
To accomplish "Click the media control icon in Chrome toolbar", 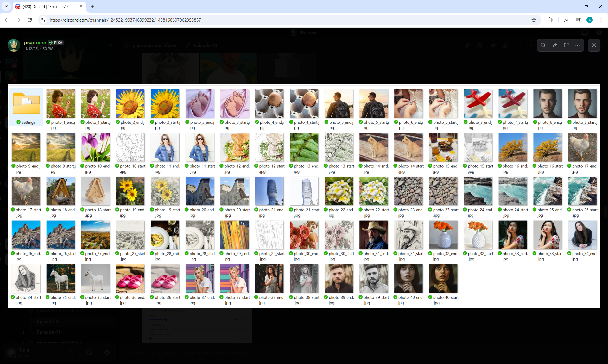I will point(578,20).
